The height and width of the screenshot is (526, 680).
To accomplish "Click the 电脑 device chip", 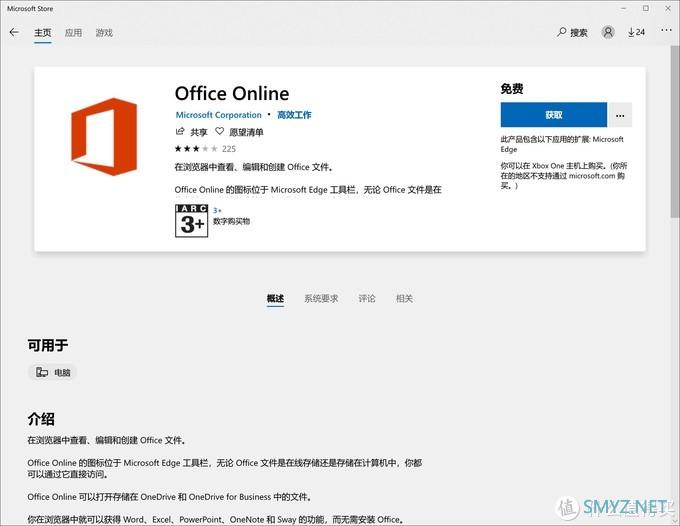I will (x=52, y=372).
